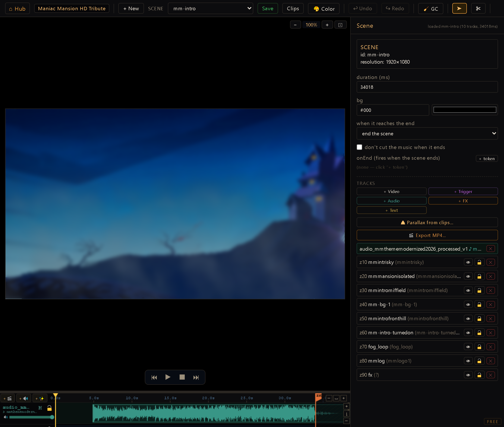The height and width of the screenshot is (427, 504).
Task: Pick the bg color swatch
Action: pyautogui.click(x=464, y=110)
